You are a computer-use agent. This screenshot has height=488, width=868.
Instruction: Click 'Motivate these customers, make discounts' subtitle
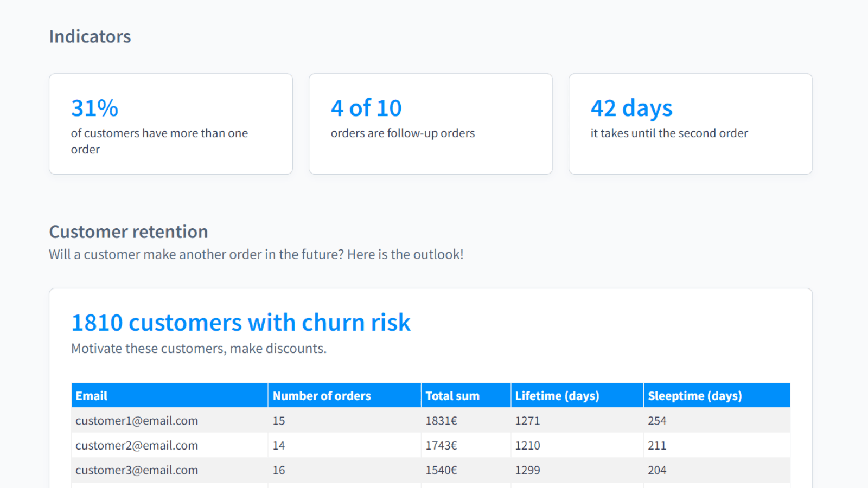[x=199, y=348]
